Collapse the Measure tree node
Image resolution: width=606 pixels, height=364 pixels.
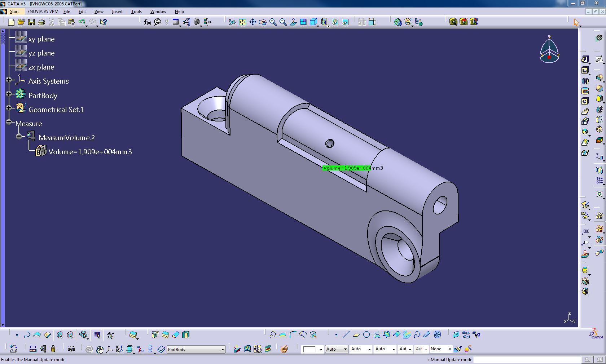click(x=9, y=122)
